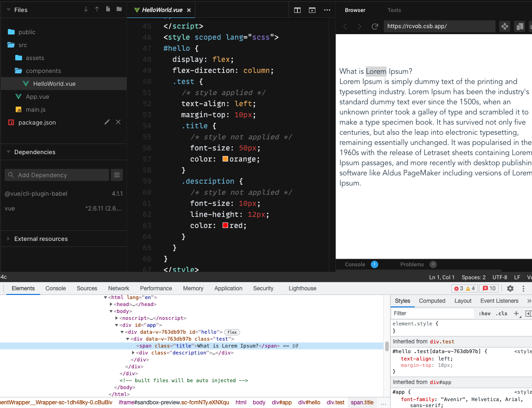Close the HelloWorld.vue editor tab
Screen dimensions: 532x408
(189, 10)
